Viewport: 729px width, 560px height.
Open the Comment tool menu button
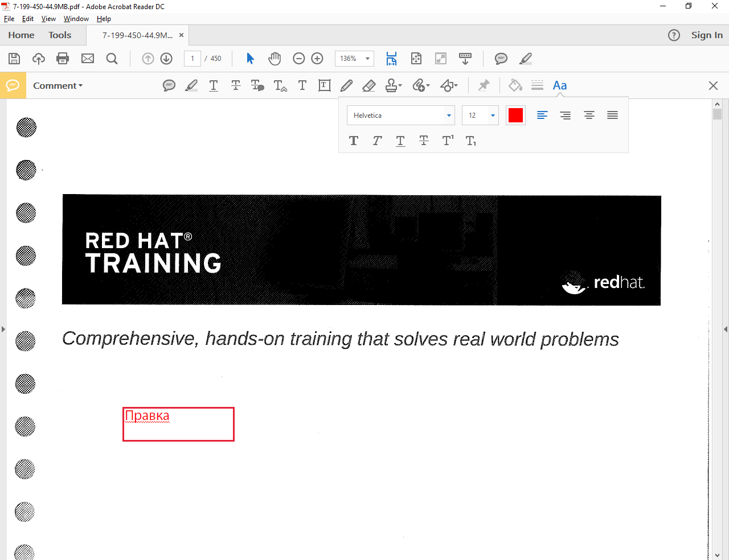point(58,86)
